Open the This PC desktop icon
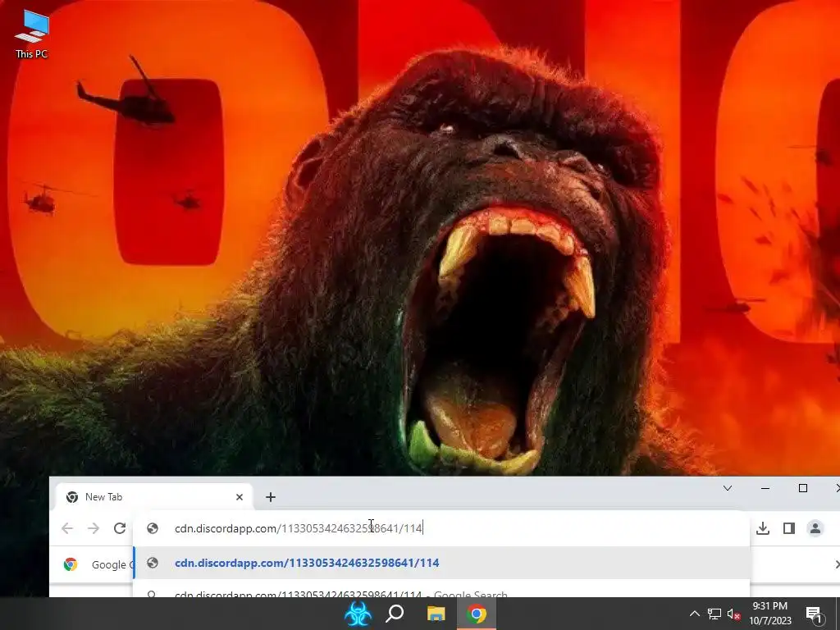The height and width of the screenshot is (630, 840). pyautogui.click(x=32, y=33)
